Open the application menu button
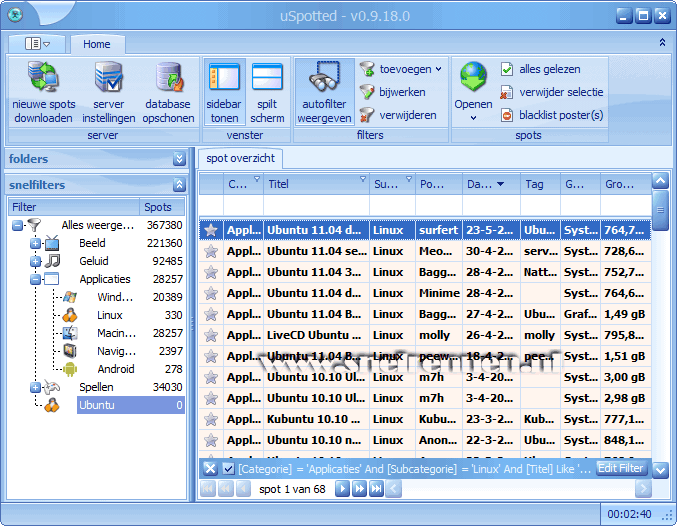Image resolution: width=677 pixels, height=526 pixels. tap(37, 44)
